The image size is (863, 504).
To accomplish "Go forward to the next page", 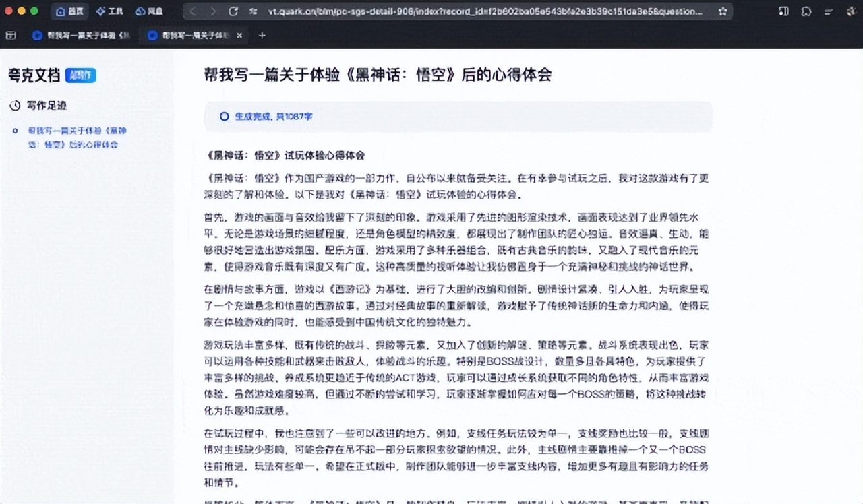I will (x=213, y=11).
